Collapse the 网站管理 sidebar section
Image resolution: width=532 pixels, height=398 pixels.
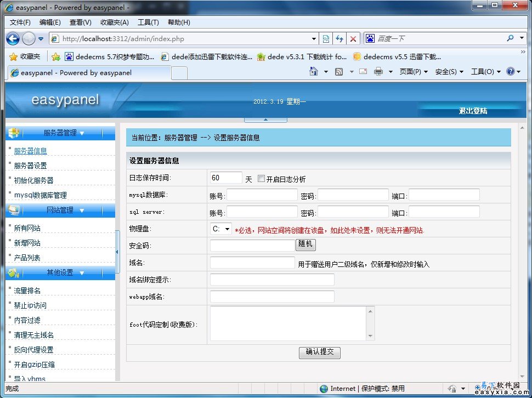(x=60, y=210)
